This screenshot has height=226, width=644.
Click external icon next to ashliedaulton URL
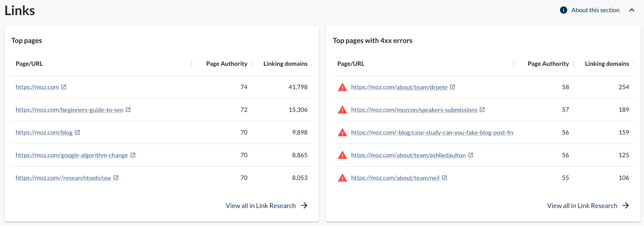click(x=471, y=155)
